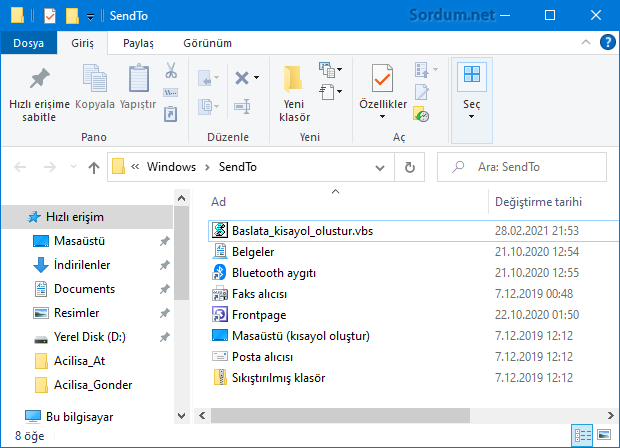Open the delete options dropdown arrow

coord(257,78)
